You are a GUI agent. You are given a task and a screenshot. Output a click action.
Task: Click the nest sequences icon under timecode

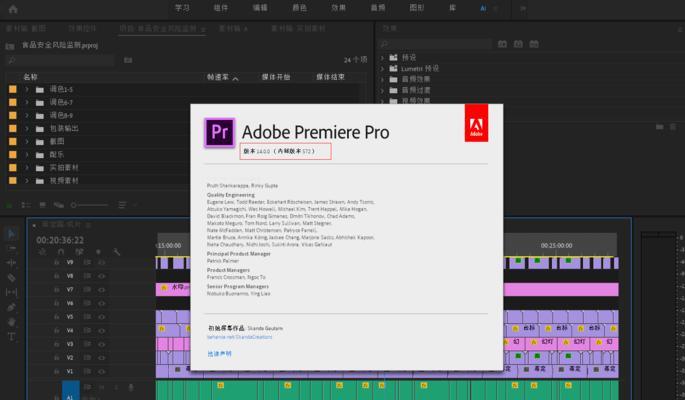pos(42,252)
